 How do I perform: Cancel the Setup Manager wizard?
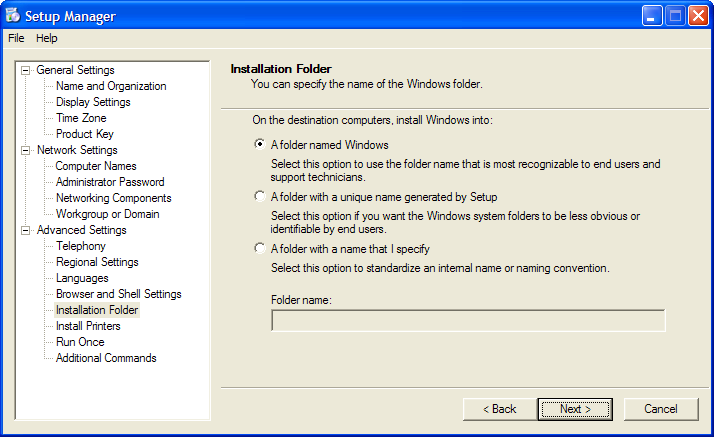661,409
